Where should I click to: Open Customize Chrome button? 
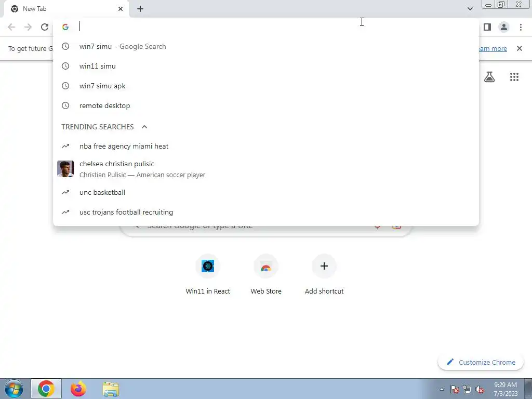tap(481, 362)
